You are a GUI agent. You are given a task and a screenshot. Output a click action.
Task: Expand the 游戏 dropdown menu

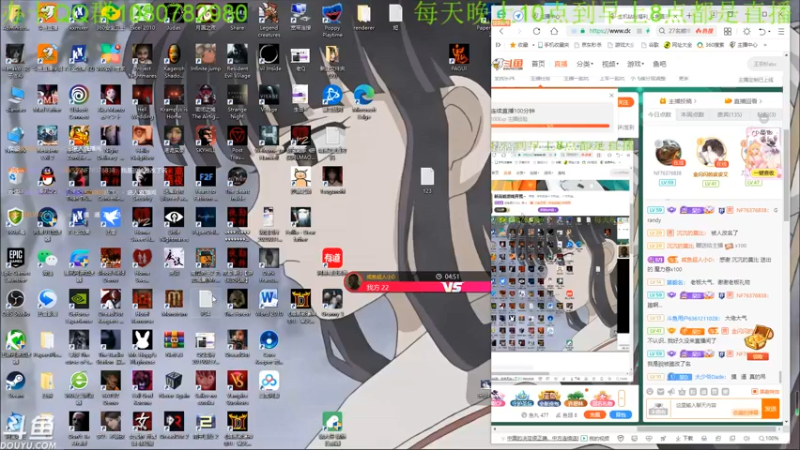click(635, 64)
